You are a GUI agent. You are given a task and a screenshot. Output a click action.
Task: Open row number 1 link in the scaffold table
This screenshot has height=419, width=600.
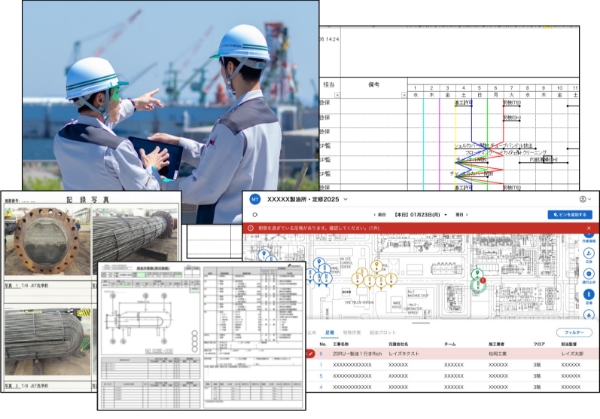[321, 365]
